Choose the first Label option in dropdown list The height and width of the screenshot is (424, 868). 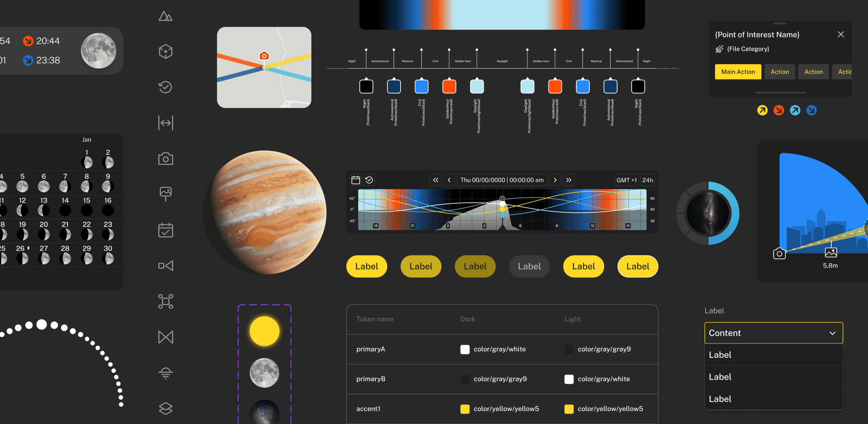point(774,355)
